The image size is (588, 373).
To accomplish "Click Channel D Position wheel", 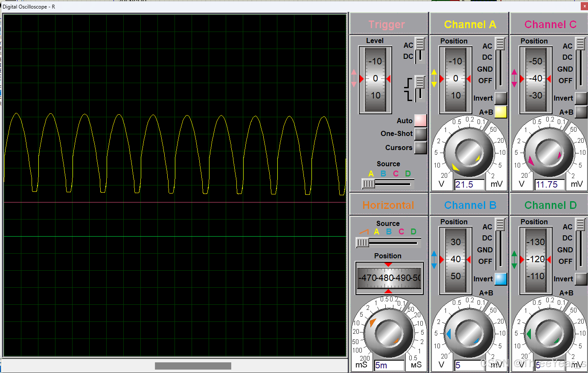I will tap(536, 260).
